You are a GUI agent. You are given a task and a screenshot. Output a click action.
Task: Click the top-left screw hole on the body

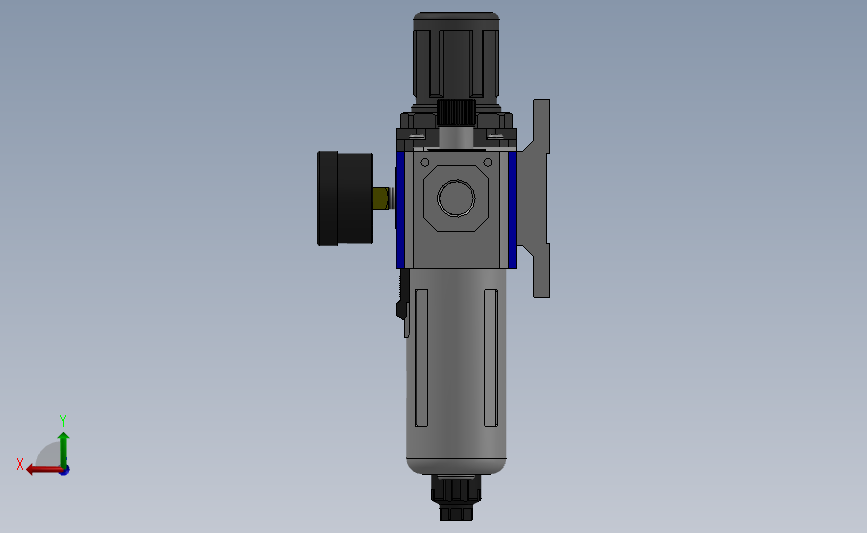click(425, 163)
